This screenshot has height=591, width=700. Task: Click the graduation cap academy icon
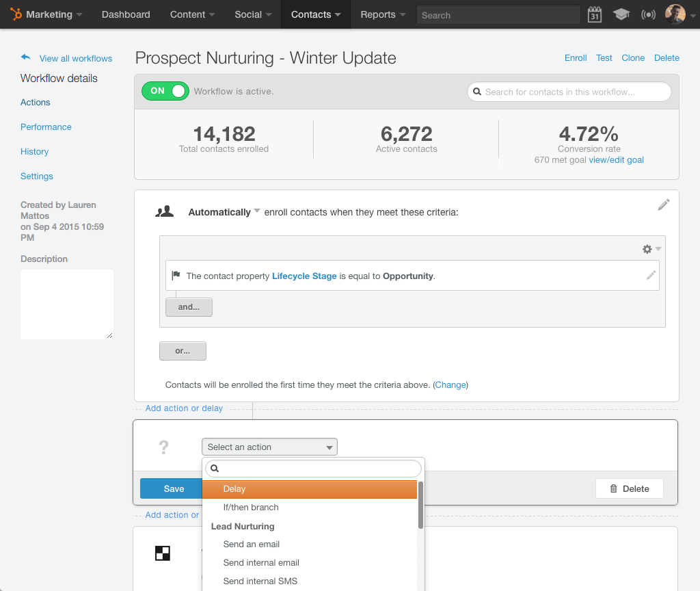click(x=621, y=14)
